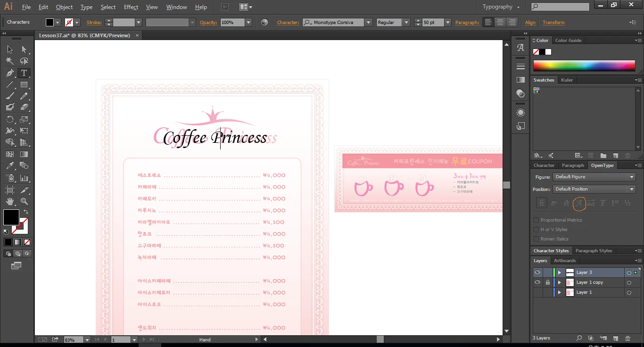
Task: Toggle visibility of Layer 1 copy
Action: 537,282
